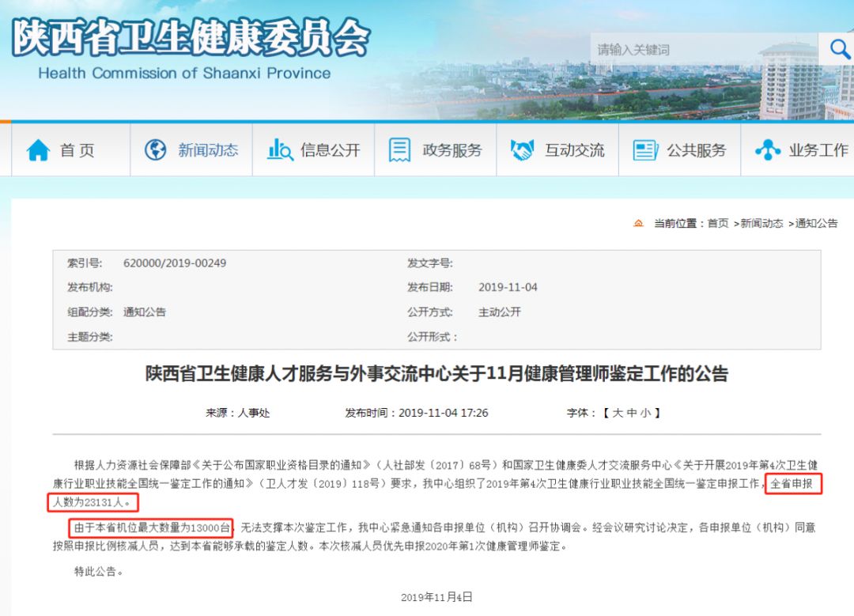Select the 小 font size option
The height and width of the screenshot is (616, 854).
(646, 413)
